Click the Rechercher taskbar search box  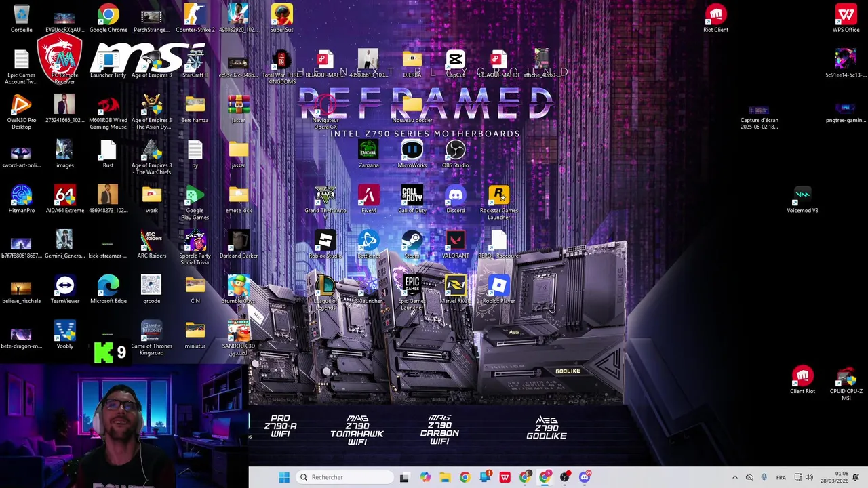pyautogui.click(x=345, y=477)
